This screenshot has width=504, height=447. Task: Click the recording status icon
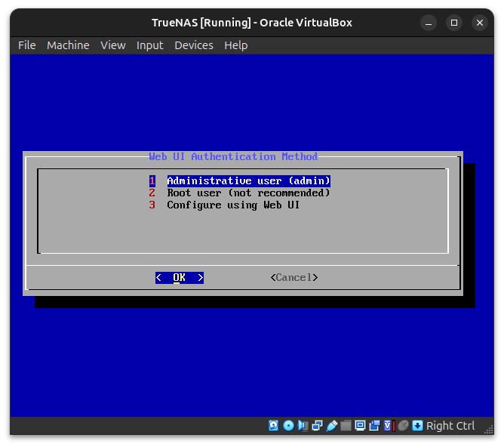click(x=374, y=426)
